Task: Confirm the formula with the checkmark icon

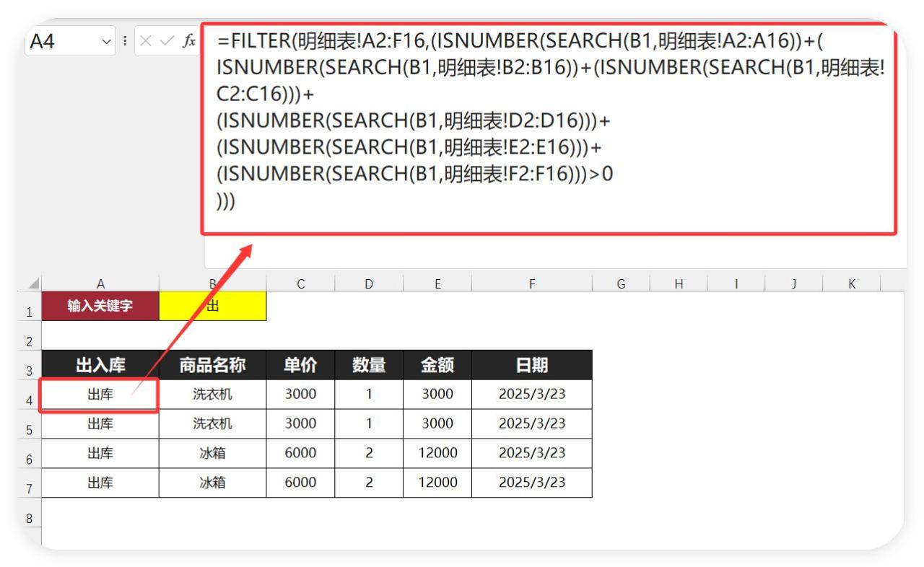Action: point(167,42)
